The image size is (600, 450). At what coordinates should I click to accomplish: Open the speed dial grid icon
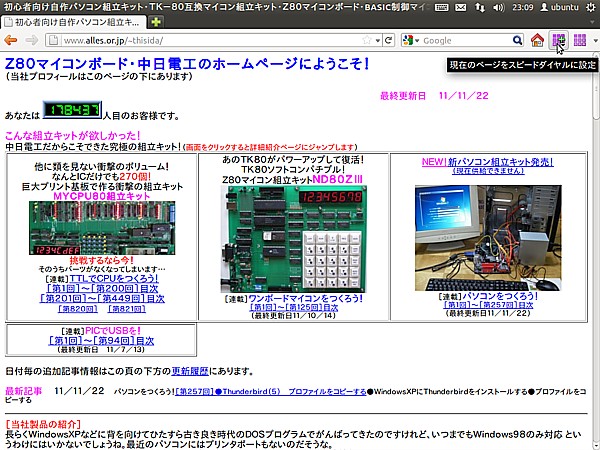tap(580, 40)
